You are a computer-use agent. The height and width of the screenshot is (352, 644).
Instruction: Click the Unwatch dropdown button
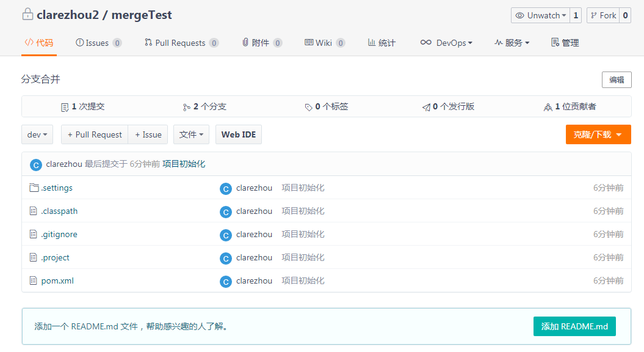[540, 15]
